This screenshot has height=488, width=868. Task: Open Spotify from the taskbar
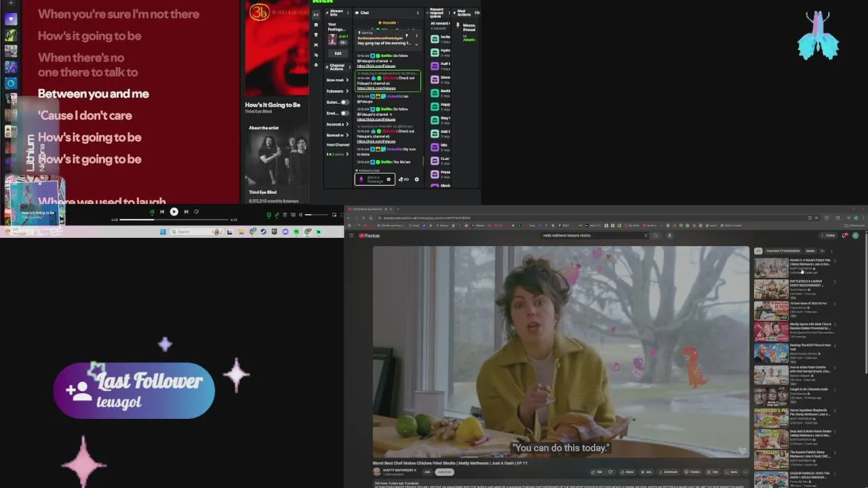pyautogui.click(x=296, y=232)
